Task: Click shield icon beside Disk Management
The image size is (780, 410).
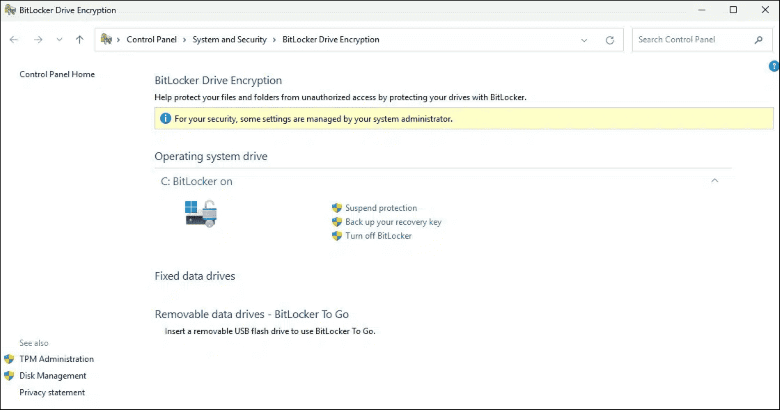Action: pyautogui.click(x=9, y=376)
